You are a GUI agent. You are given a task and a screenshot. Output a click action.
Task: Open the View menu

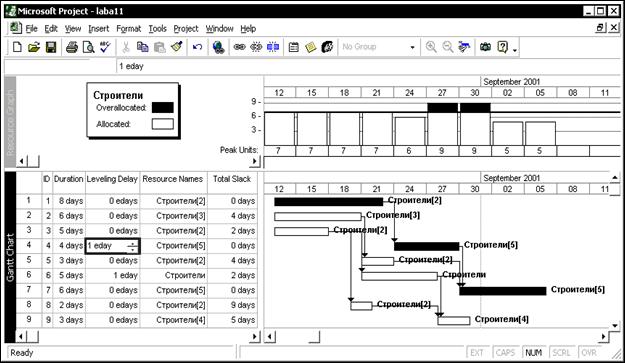click(x=73, y=29)
